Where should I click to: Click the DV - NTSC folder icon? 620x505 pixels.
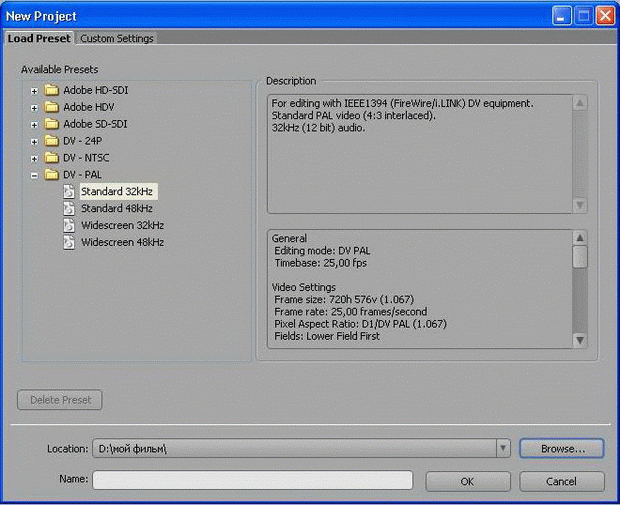(51, 158)
